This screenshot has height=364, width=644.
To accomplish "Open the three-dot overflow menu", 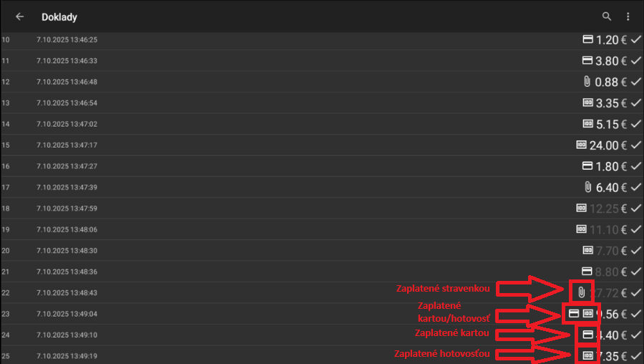I will pos(628,16).
